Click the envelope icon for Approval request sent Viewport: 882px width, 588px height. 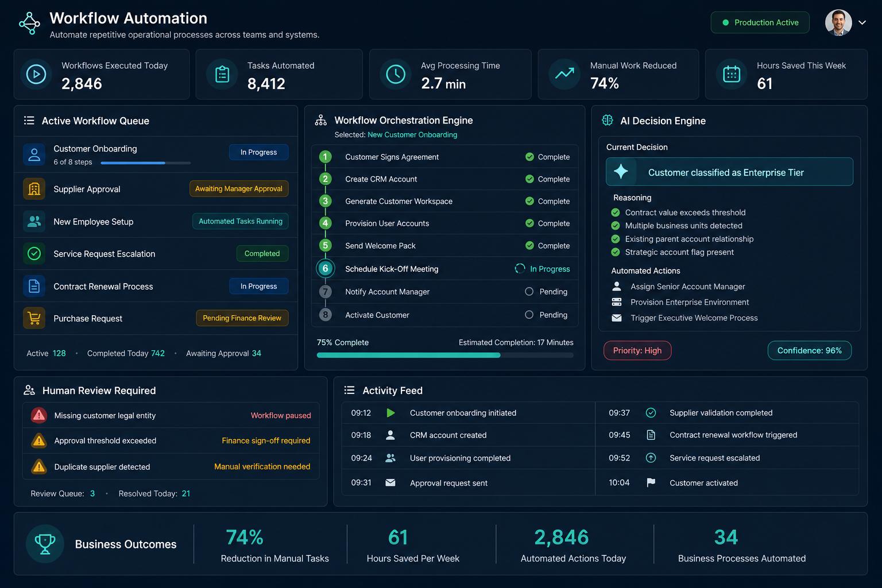390,482
